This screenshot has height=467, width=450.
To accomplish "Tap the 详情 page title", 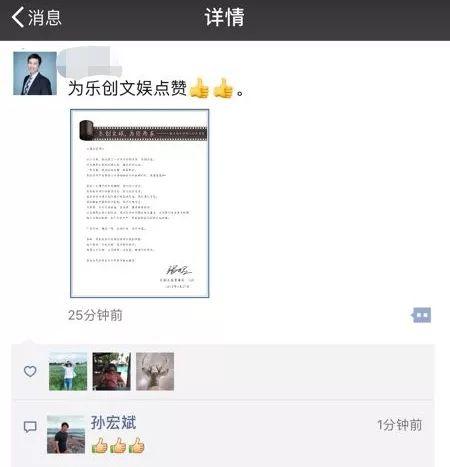I will (x=225, y=17).
